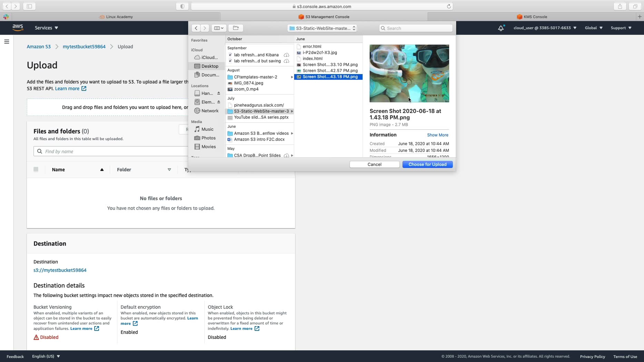Open the hamburger side navigation menu
The height and width of the screenshot is (362, 644).
(7, 42)
